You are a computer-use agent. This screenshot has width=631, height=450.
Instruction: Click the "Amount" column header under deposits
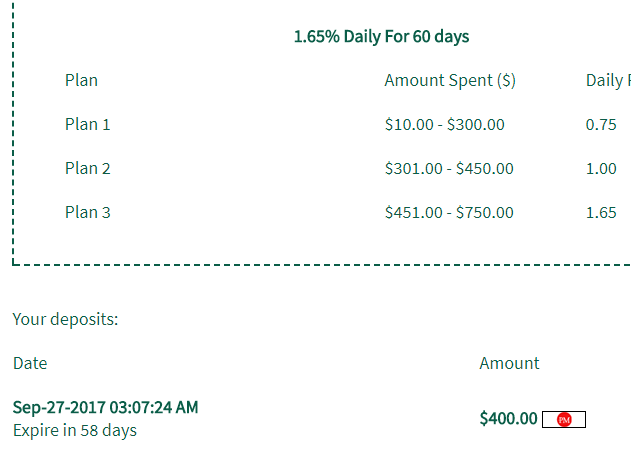509,364
